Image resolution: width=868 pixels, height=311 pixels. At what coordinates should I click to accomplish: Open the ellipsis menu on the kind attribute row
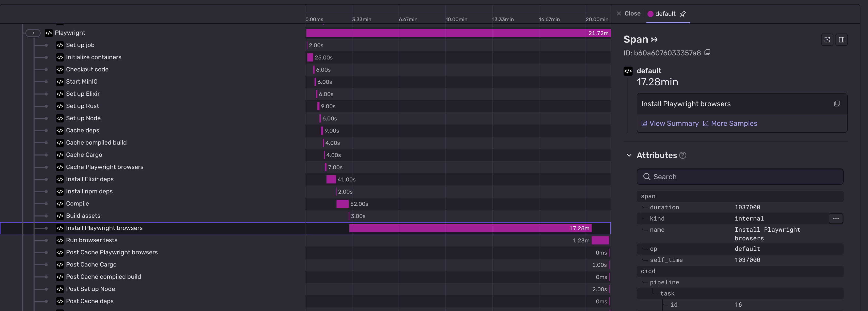point(836,218)
